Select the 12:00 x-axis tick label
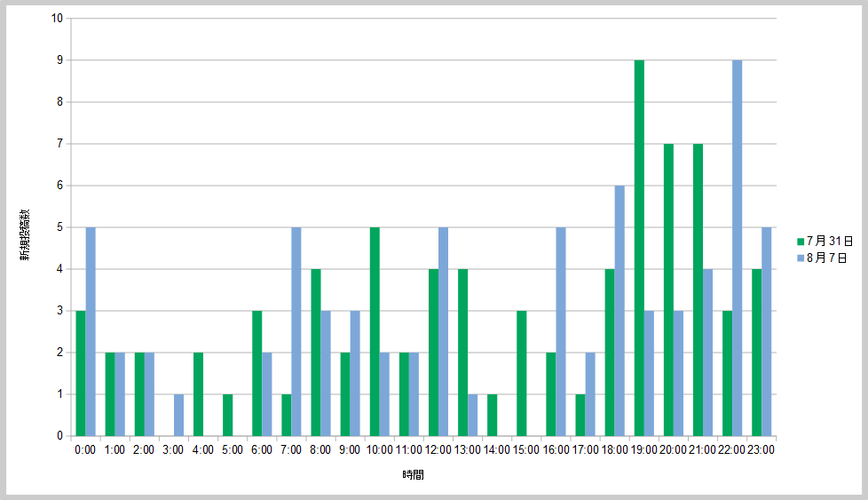This screenshot has width=868, height=500. click(438, 449)
